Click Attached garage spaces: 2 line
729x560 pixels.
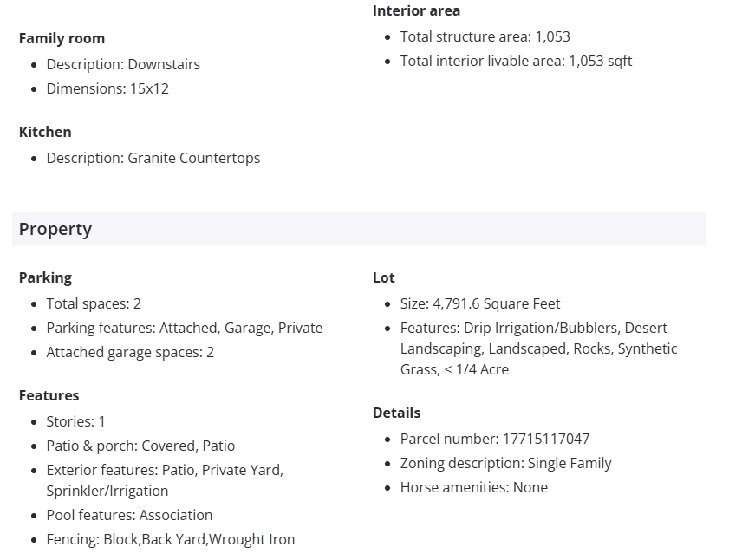(x=130, y=352)
